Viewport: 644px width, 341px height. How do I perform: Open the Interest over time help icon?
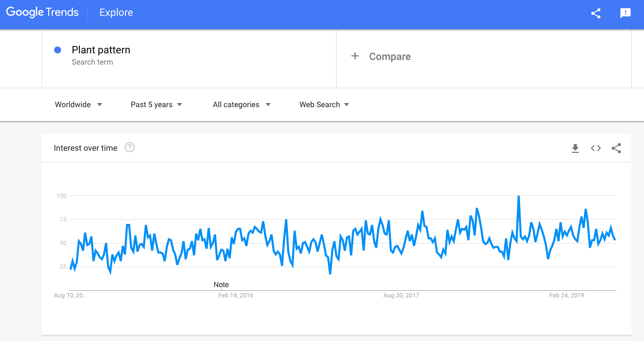point(130,148)
